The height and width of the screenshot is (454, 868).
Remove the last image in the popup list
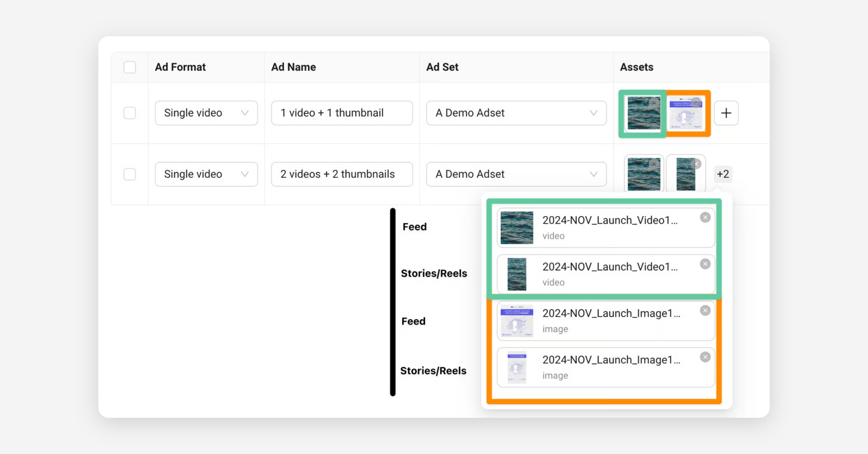point(705,357)
